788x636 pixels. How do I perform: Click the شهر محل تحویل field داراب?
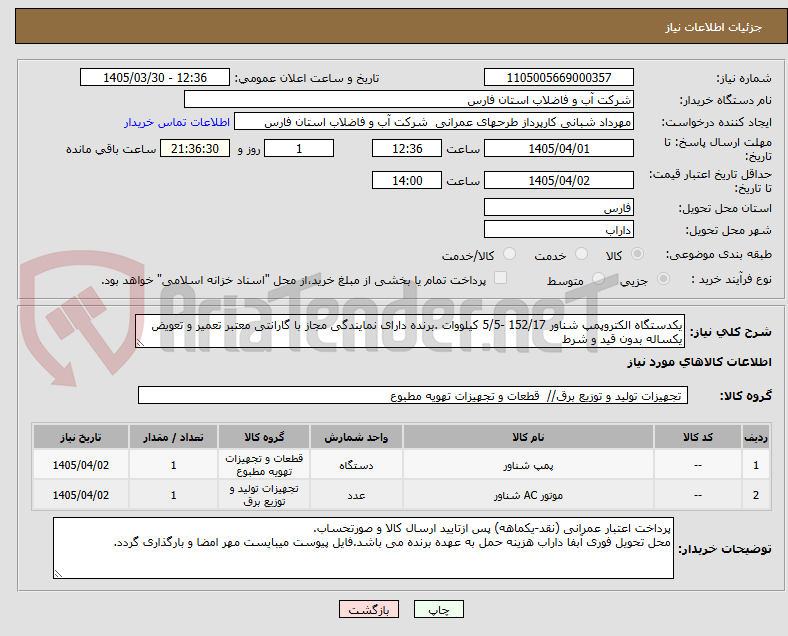click(x=559, y=230)
